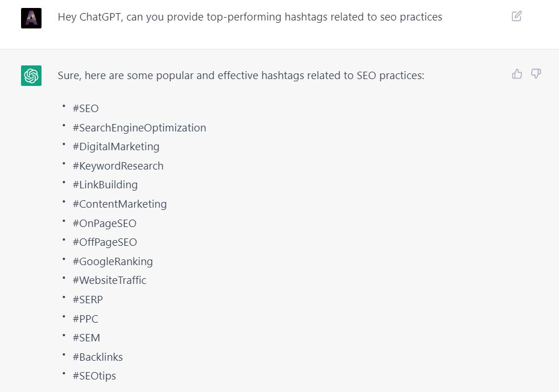Click the #WebsiteTraffic hashtag

[x=110, y=280]
